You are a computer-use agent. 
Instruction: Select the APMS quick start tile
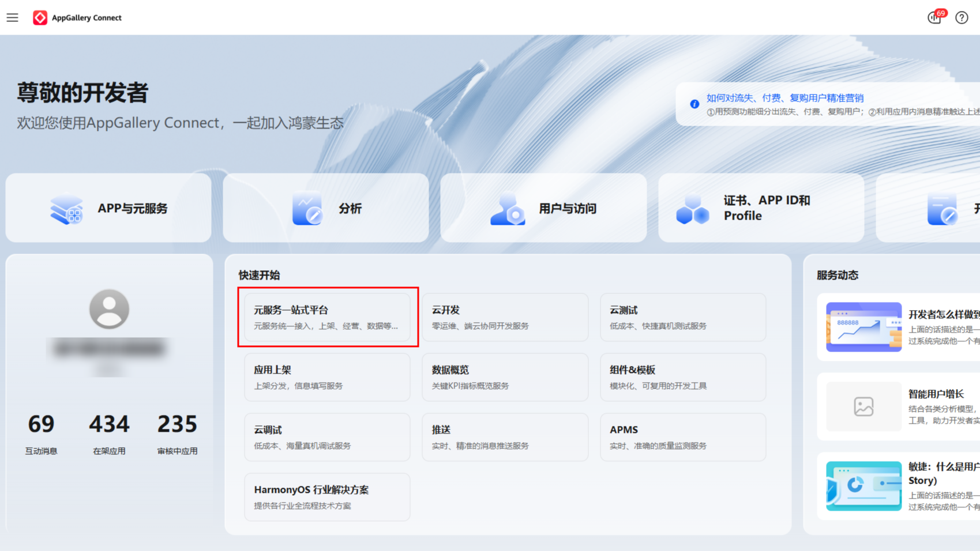tap(683, 437)
